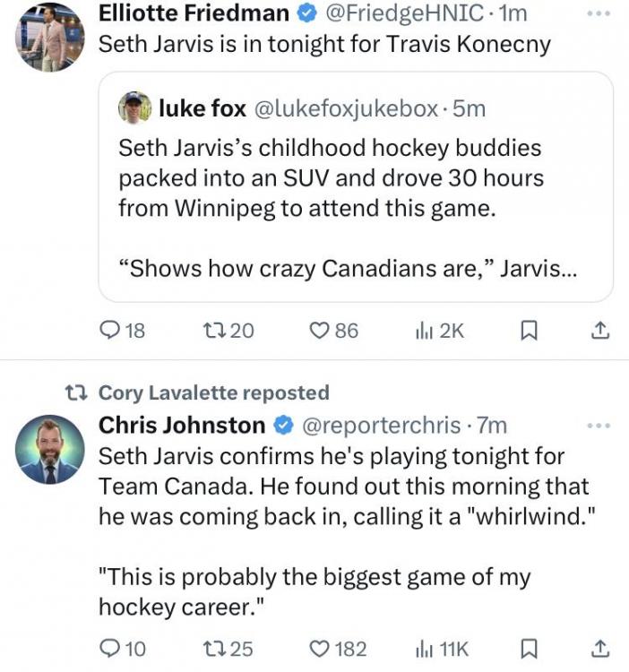Open more options for Johnston's tweet

(597, 425)
